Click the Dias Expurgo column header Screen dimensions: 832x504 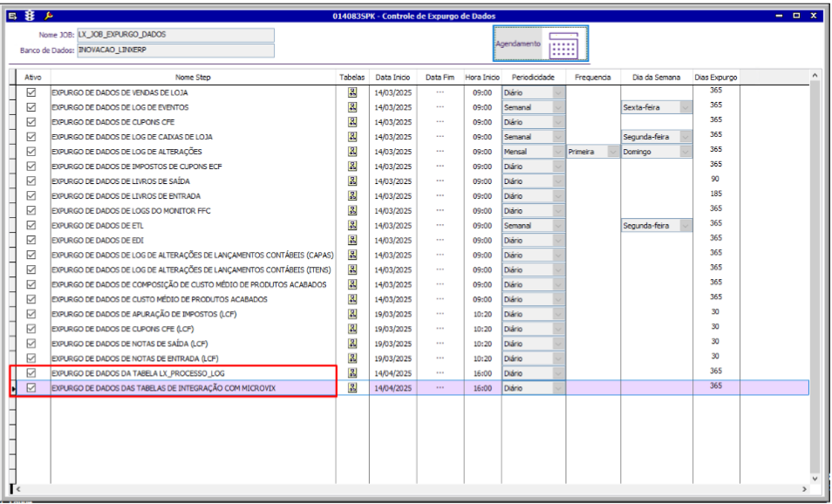[x=716, y=78]
